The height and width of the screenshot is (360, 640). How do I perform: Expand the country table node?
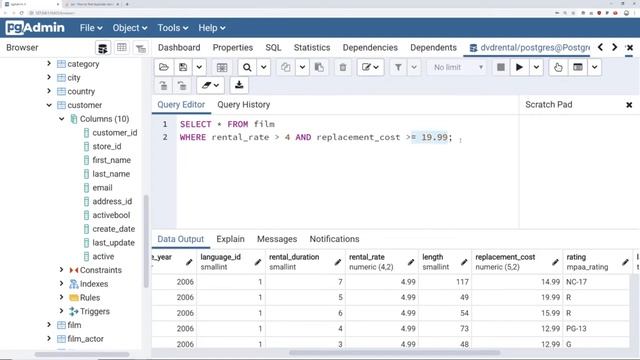(49, 91)
